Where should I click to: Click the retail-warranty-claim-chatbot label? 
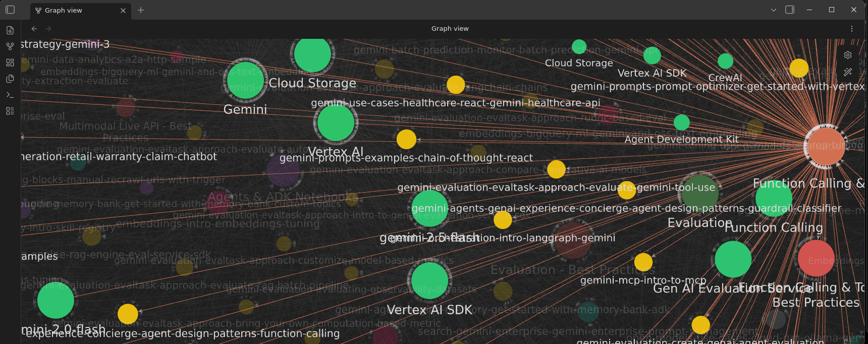click(x=119, y=157)
